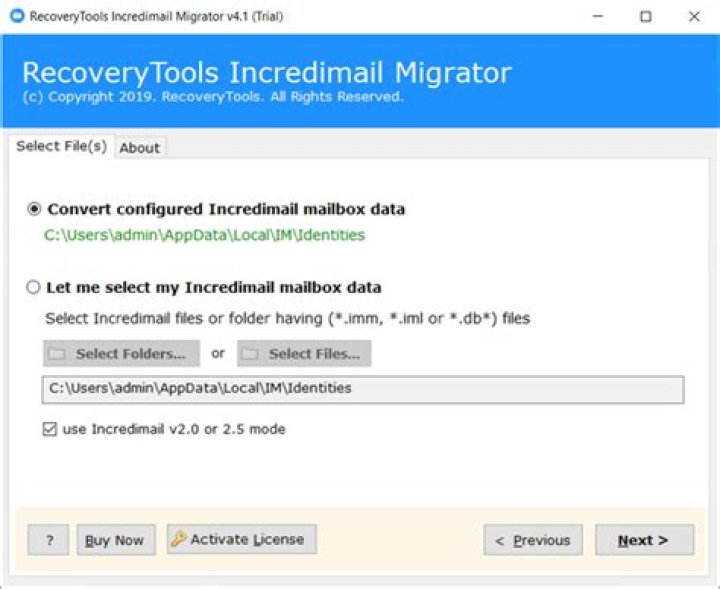Image resolution: width=720 pixels, height=589 pixels.
Task: Click folder icon on Select Files button
Action: [250, 353]
